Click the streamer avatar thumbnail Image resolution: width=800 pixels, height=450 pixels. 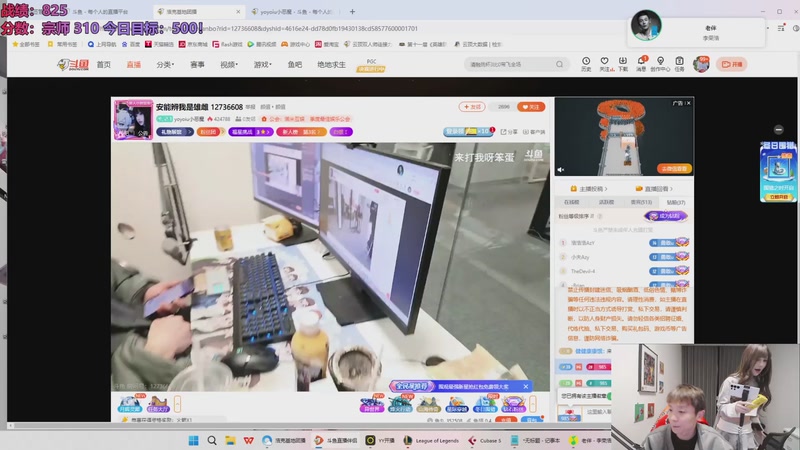(133, 120)
